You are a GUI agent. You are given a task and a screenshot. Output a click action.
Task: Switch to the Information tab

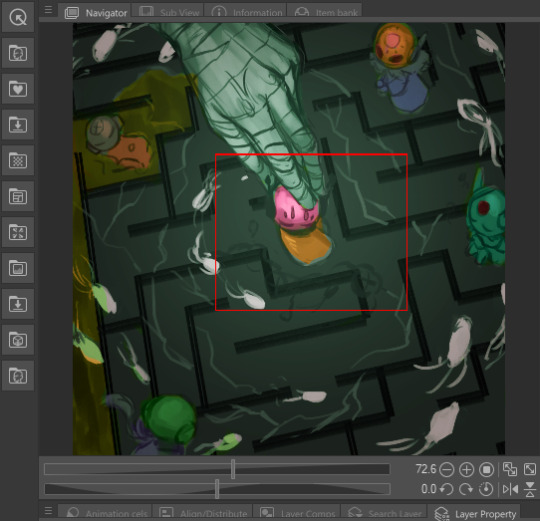(x=246, y=12)
